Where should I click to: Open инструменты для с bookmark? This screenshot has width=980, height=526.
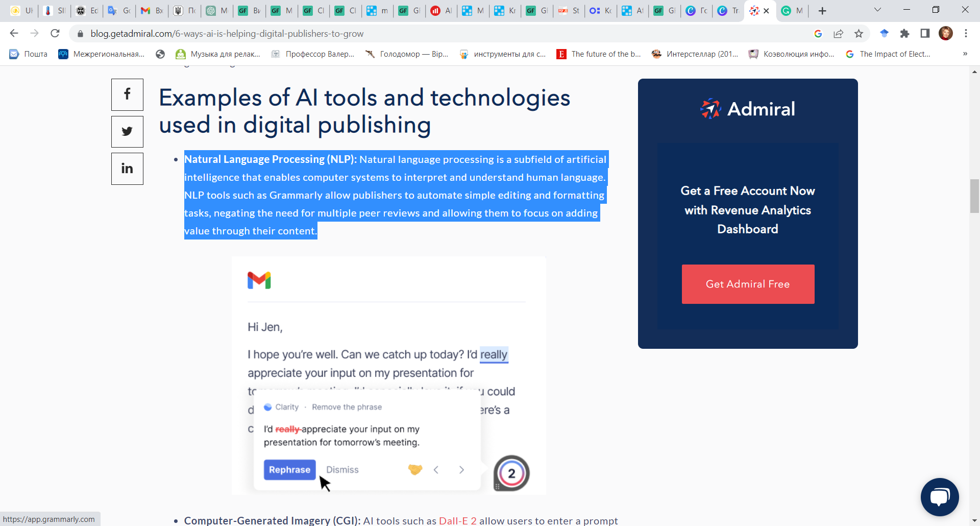coord(503,54)
